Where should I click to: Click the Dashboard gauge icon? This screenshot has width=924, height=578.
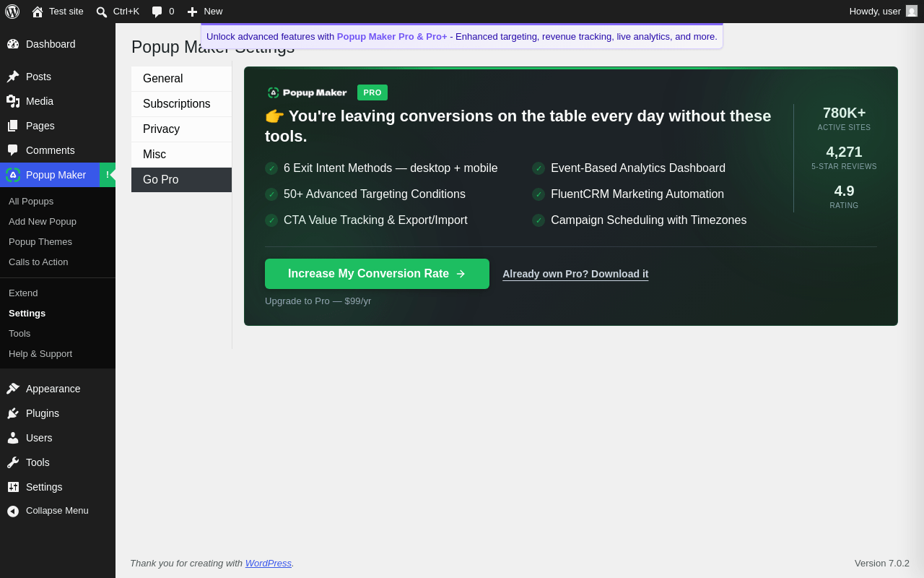(x=13, y=44)
